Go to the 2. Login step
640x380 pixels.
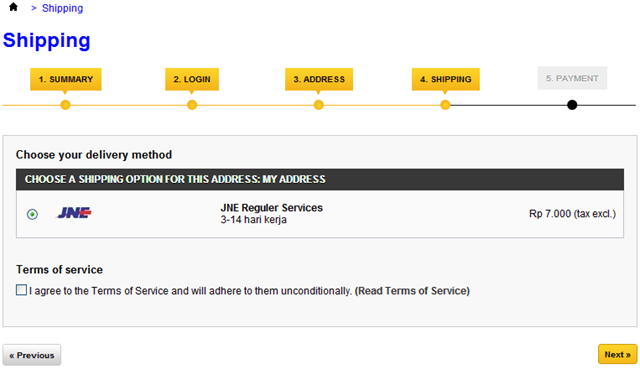click(x=192, y=79)
